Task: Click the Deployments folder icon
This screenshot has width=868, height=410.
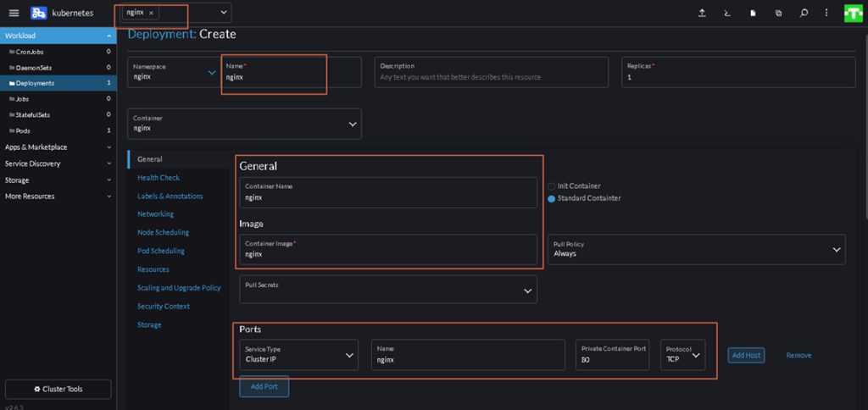Action: (12, 84)
